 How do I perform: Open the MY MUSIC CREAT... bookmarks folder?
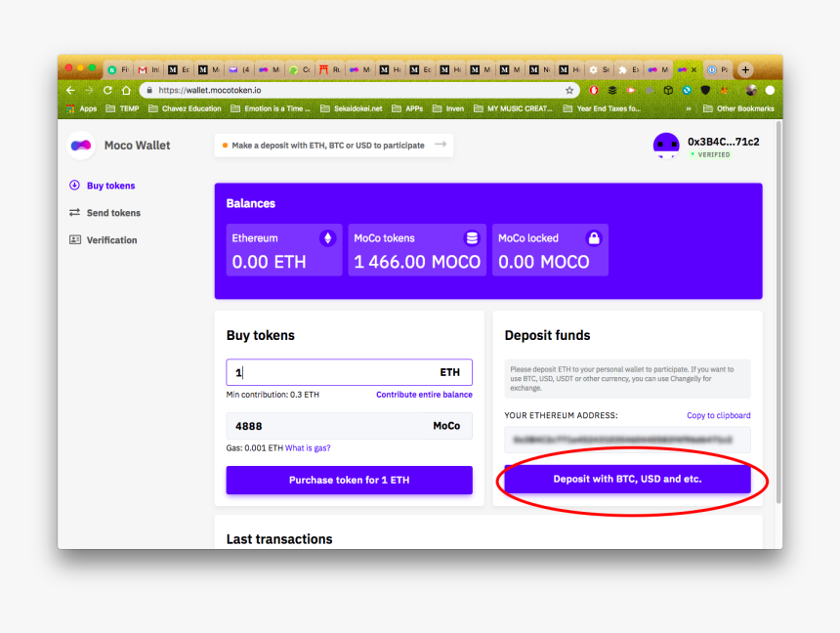click(x=513, y=108)
